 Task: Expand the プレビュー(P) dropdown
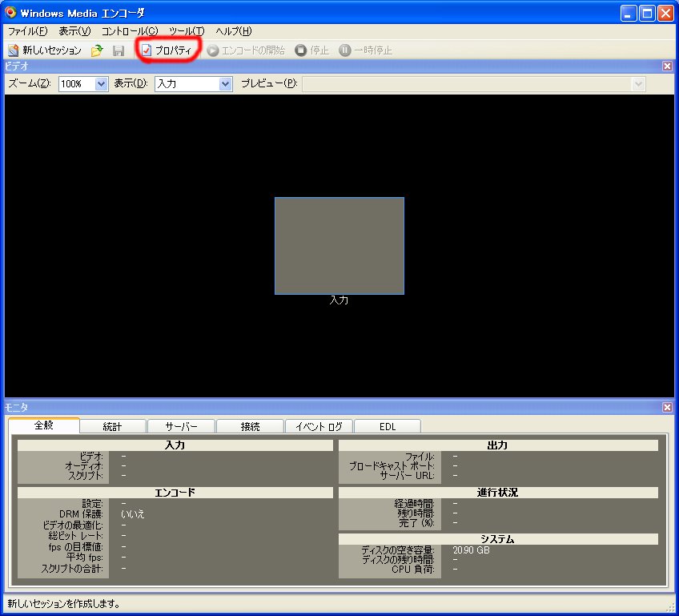(638, 83)
